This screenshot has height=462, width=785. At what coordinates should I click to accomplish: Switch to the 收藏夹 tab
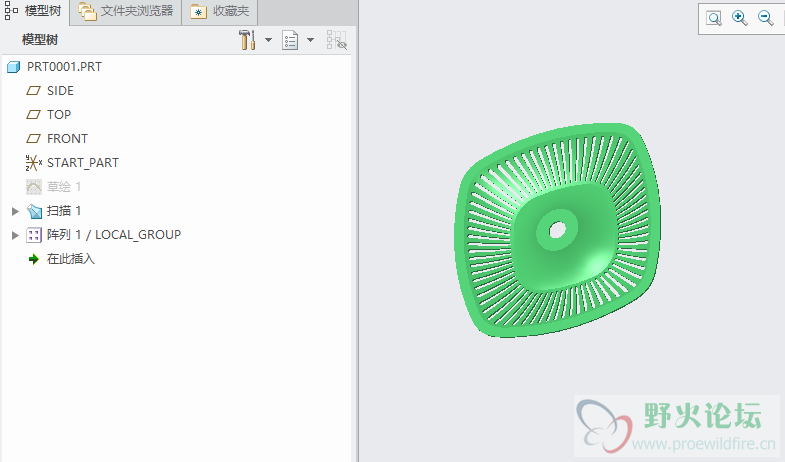222,12
